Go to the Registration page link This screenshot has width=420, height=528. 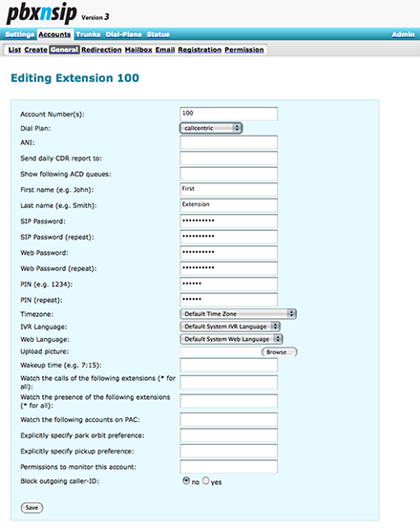click(199, 50)
